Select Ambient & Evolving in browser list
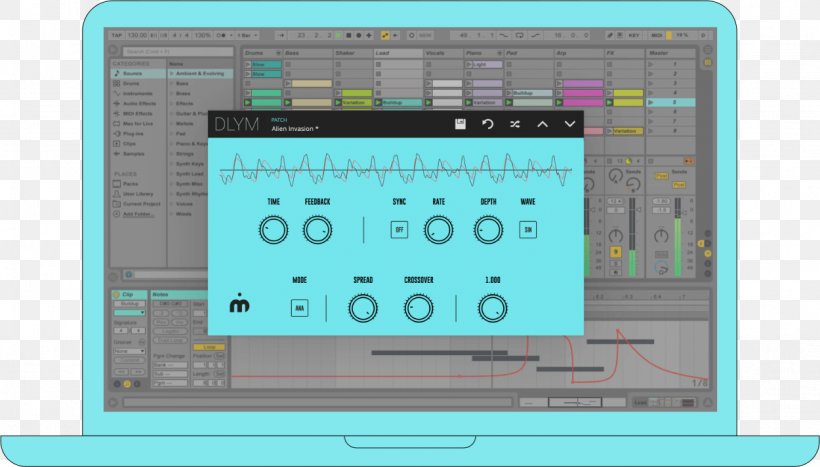Image resolution: width=820 pixels, height=467 pixels. click(x=198, y=73)
